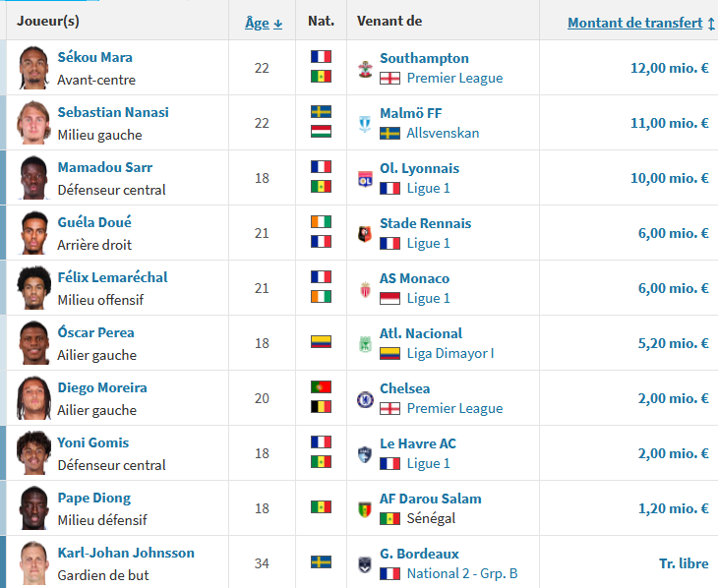Click the Olympique Lyonnais club logo
This screenshot has height=588, width=718.
365,179
